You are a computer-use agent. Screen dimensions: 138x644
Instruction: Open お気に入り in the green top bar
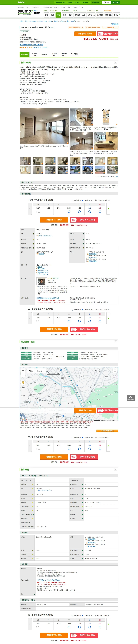click(x=61, y=2)
